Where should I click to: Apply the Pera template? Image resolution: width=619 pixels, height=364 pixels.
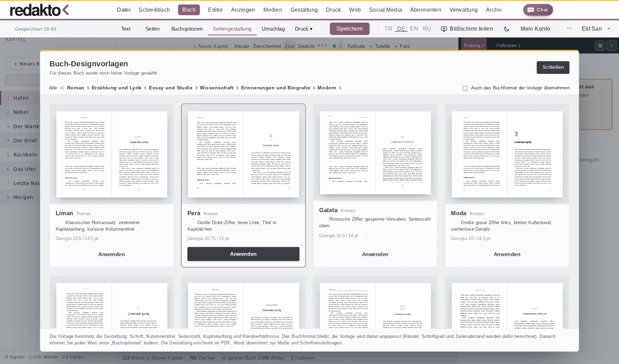243,254
